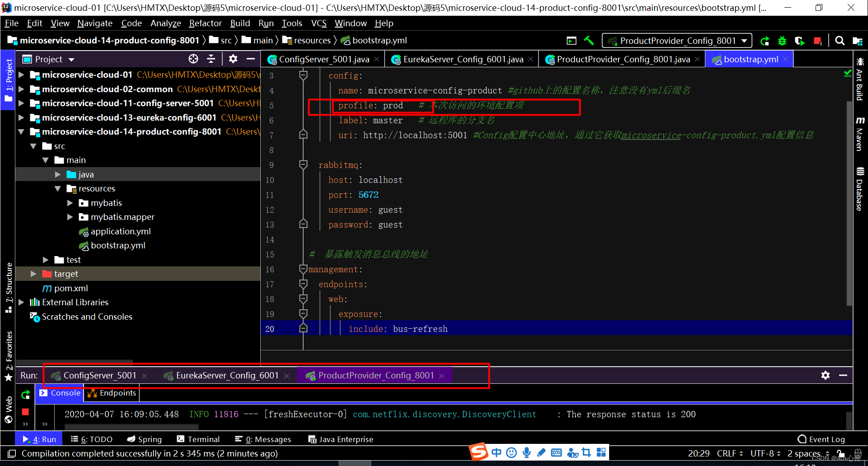868x466 pixels.
Task: Rerun the ProductProvider_Config_8001 application
Action: [x=765, y=41]
